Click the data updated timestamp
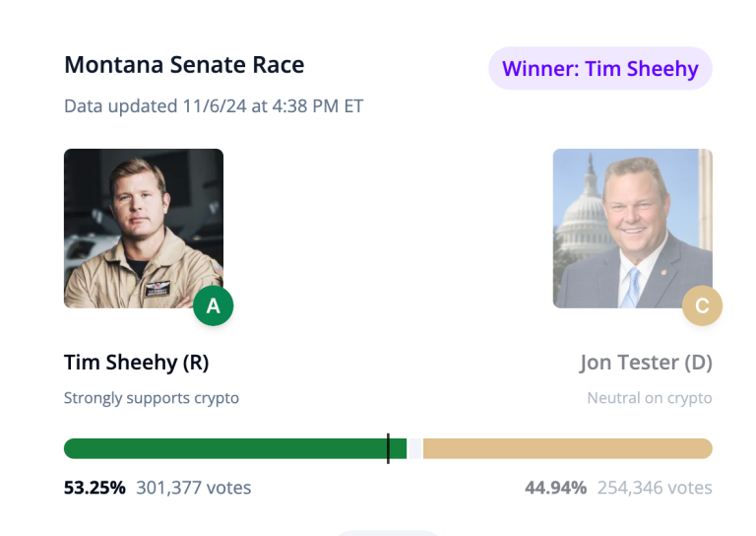This screenshot has height=536, width=756. pyautogui.click(x=214, y=105)
